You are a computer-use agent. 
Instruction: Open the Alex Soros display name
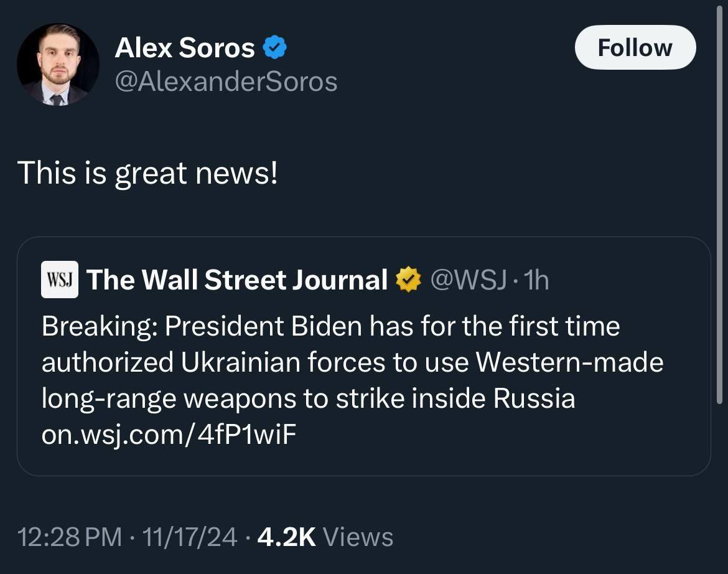point(185,48)
